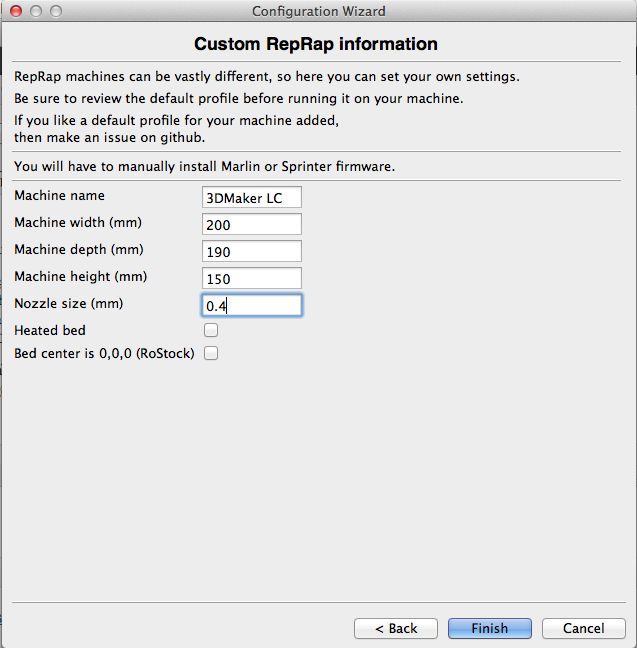Screen dimensions: 637x648
Task: Enable the Heated bed checkbox
Action: coord(211,330)
